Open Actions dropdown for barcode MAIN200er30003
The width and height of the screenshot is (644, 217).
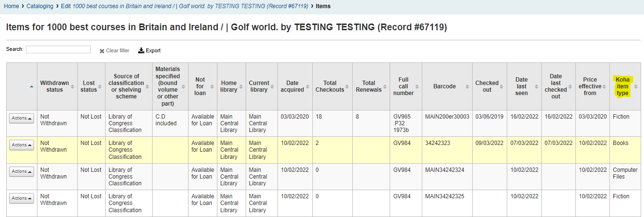click(22, 119)
